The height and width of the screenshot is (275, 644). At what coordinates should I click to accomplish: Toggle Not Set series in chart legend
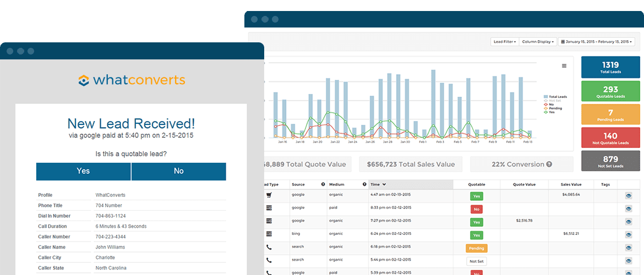pos(552,100)
